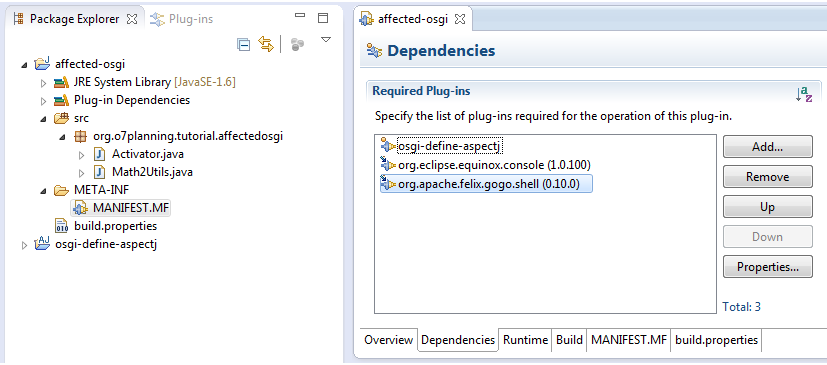The image size is (827, 365).
Task: Select the MANIFEST.MF file icon in tree
Action: point(81,208)
